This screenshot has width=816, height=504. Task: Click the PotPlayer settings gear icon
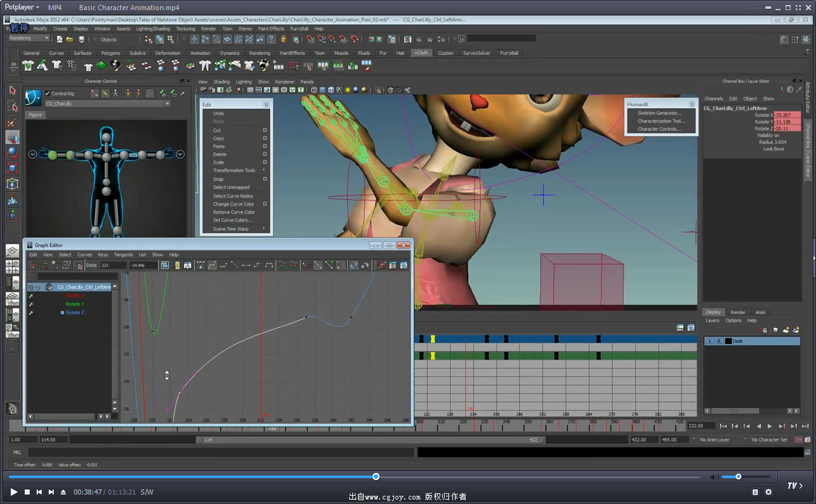769,492
